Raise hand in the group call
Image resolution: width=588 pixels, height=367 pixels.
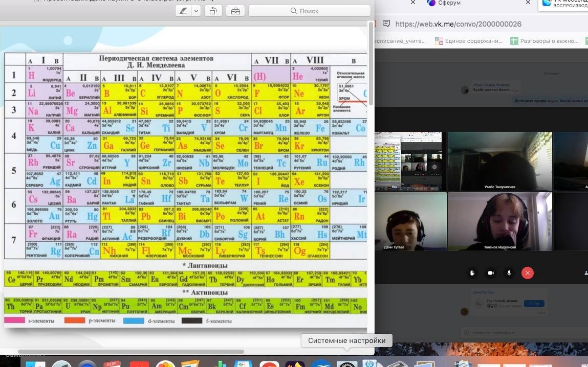point(472,273)
